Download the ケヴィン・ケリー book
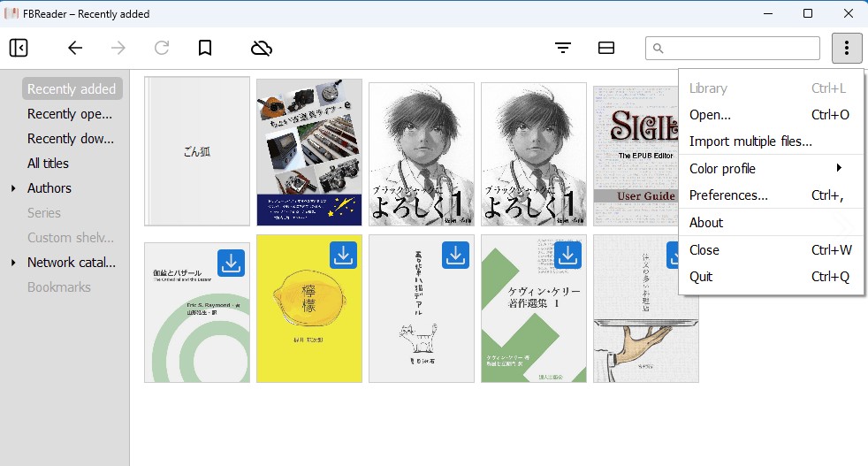The height and width of the screenshot is (466, 868). (x=567, y=255)
